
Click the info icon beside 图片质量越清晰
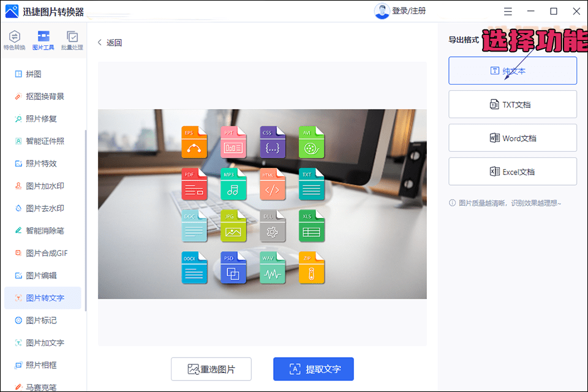click(452, 203)
